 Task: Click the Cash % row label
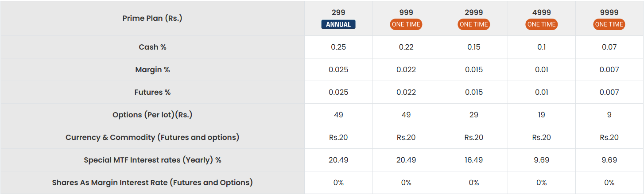pyautogui.click(x=152, y=47)
